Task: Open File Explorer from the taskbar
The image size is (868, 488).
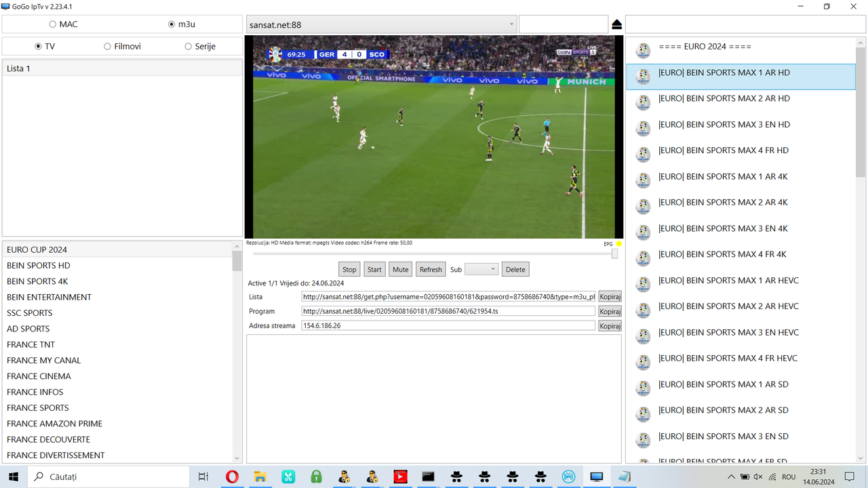Action: (x=260, y=476)
